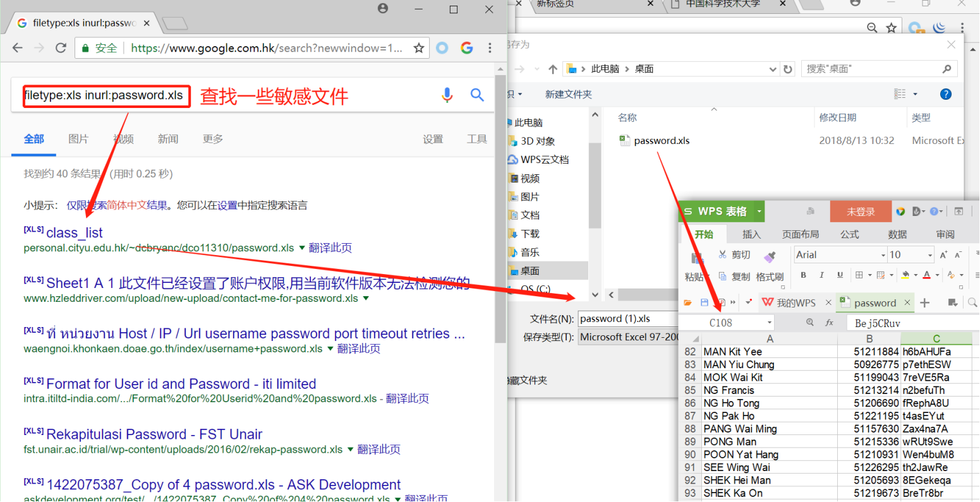Viewport: 980px width, 502px height.
Task: Click the 搜索"桌面" search box in Save As
Action: click(x=879, y=69)
